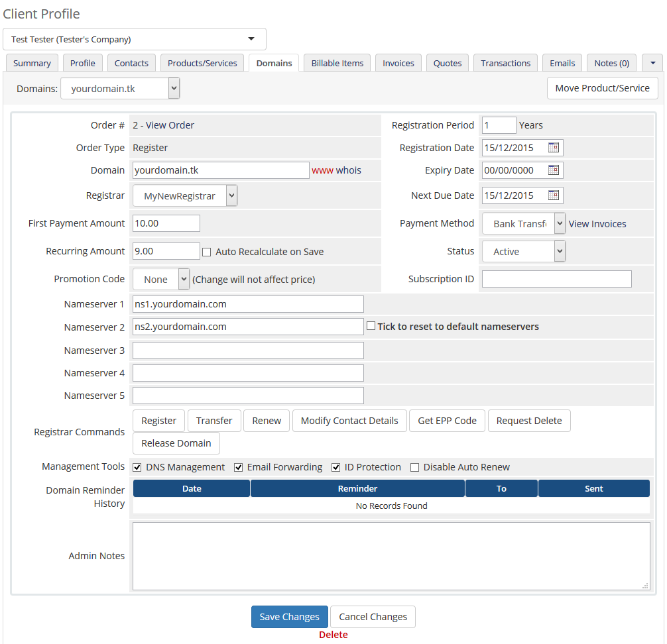Click Get EPP Code button

[447, 421]
